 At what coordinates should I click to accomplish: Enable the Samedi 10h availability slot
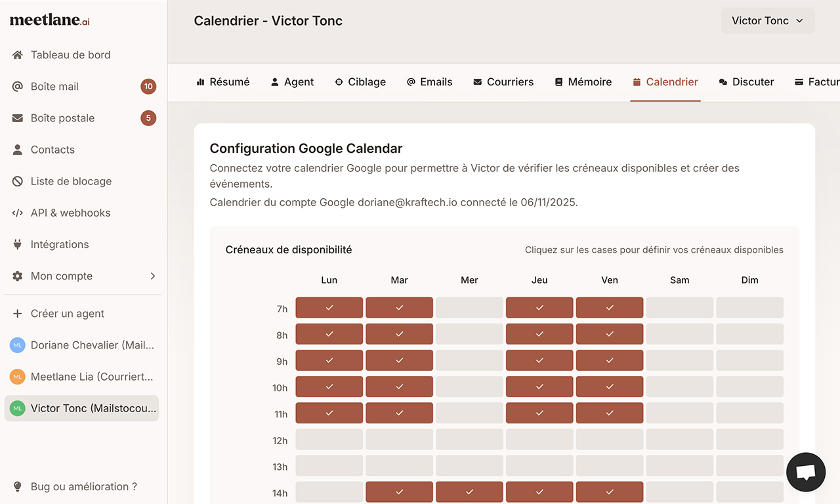[679, 387]
